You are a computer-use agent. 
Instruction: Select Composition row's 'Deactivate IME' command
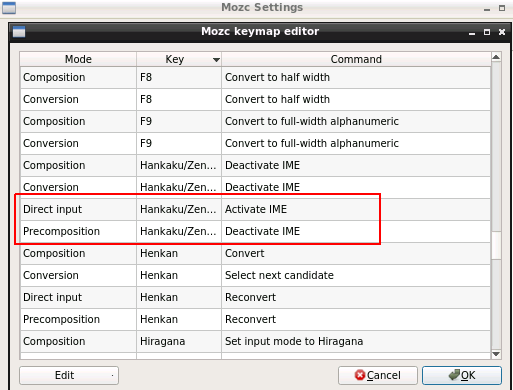tap(356, 165)
